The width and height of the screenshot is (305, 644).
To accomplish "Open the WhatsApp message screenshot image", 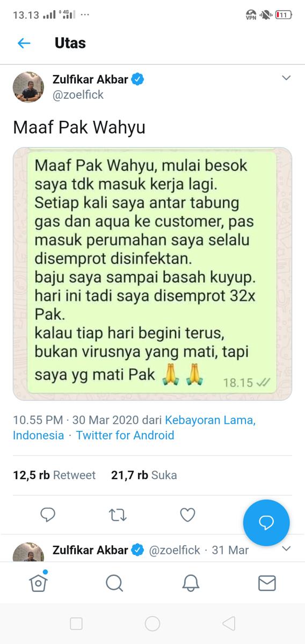I will (x=152, y=273).
